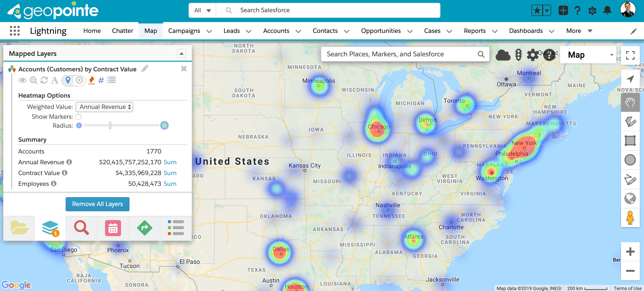Viewport: 644px width, 291px height.
Task: Open the Terms of Use link
Action: pyautogui.click(x=628, y=288)
